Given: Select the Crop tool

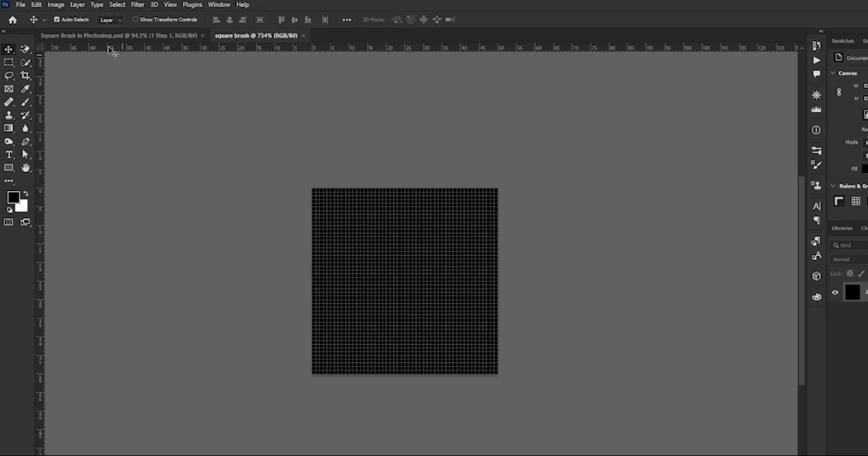Looking at the screenshot, I should [x=26, y=76].
